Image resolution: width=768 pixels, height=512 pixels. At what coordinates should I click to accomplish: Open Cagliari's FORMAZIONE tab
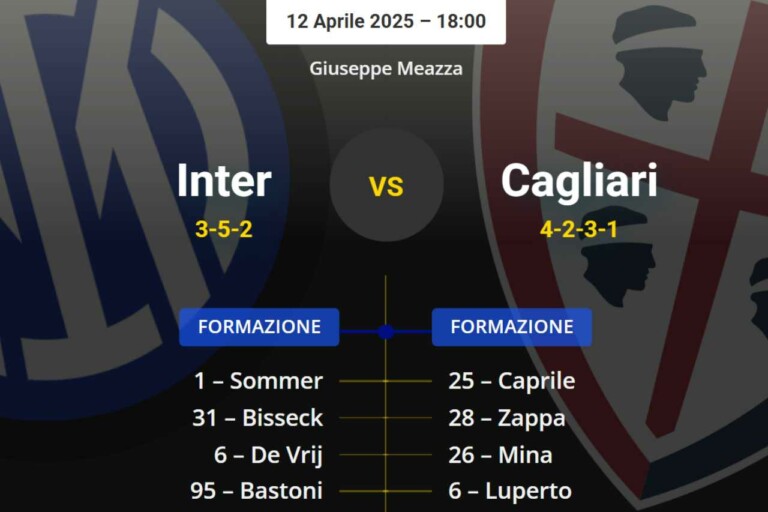(x=512, y=327)
